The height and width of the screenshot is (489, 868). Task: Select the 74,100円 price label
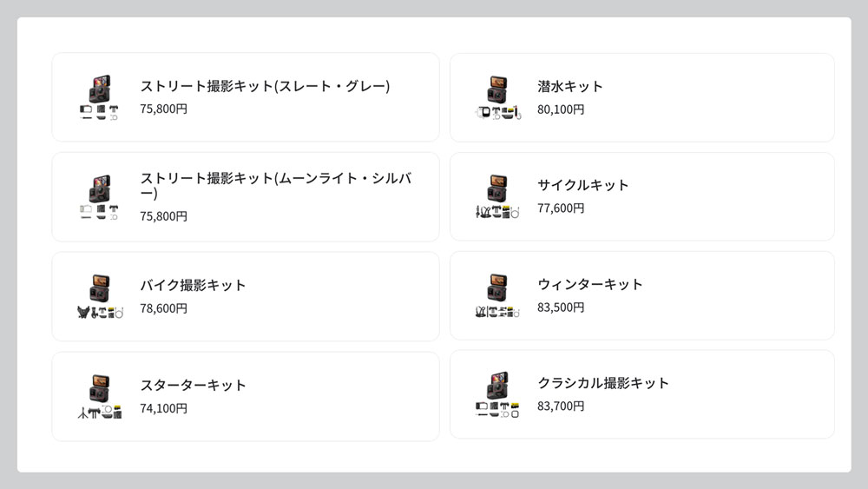163,408
